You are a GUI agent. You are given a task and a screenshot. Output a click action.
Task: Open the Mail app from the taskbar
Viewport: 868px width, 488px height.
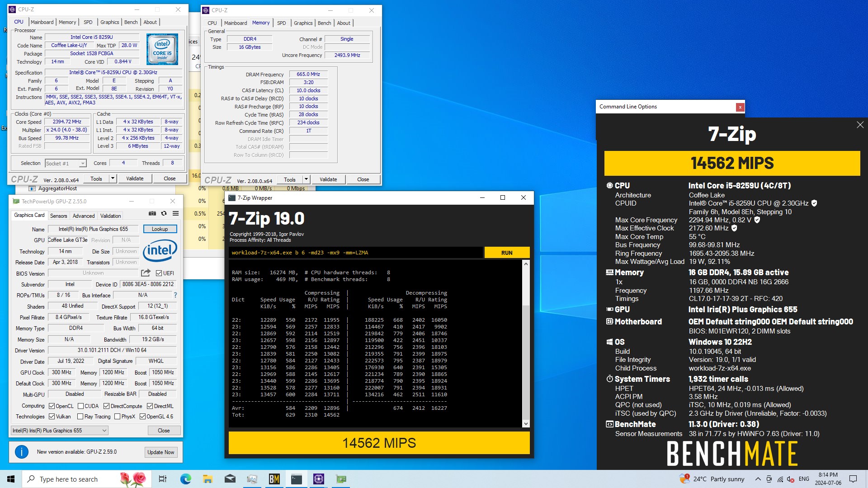pos(230,479)
